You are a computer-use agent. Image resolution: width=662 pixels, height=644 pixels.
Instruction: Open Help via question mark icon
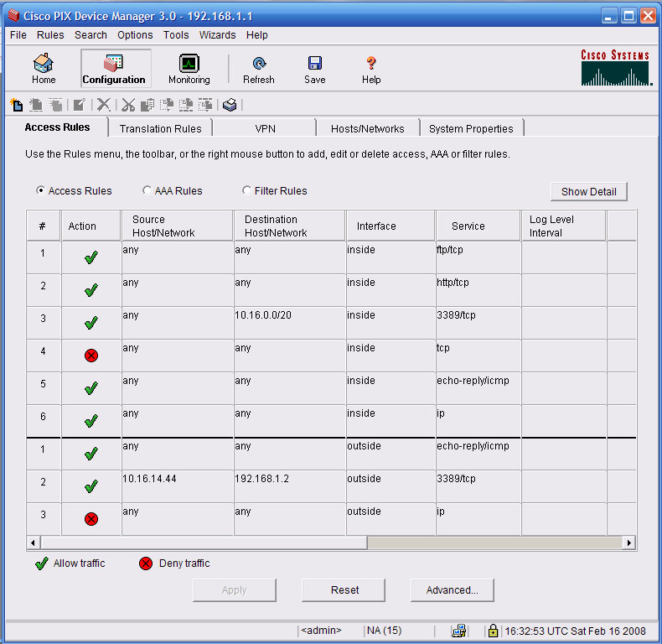pyautogui.click(x=371, y=68)
